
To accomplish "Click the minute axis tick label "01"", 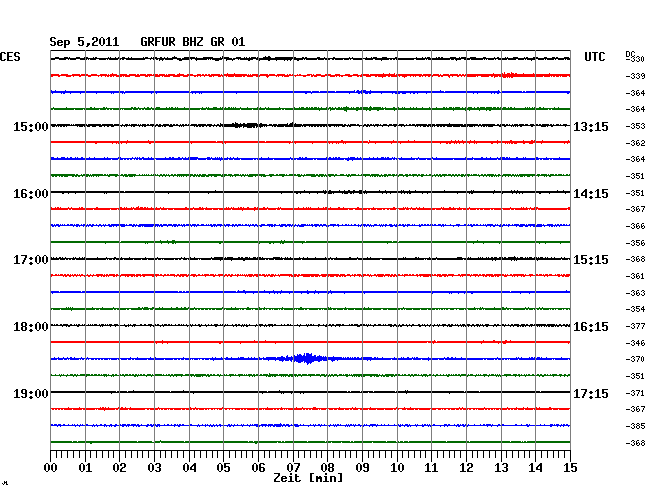I will (85, 467).
